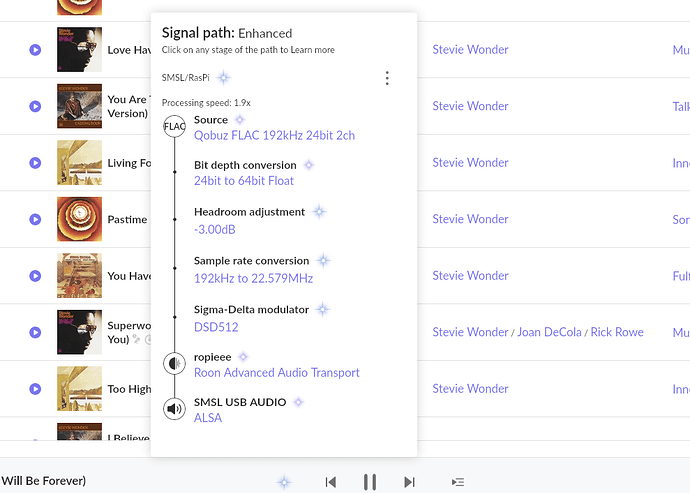Click the Pastime track title
Screen dimensions: 690x493
point(127,219)
